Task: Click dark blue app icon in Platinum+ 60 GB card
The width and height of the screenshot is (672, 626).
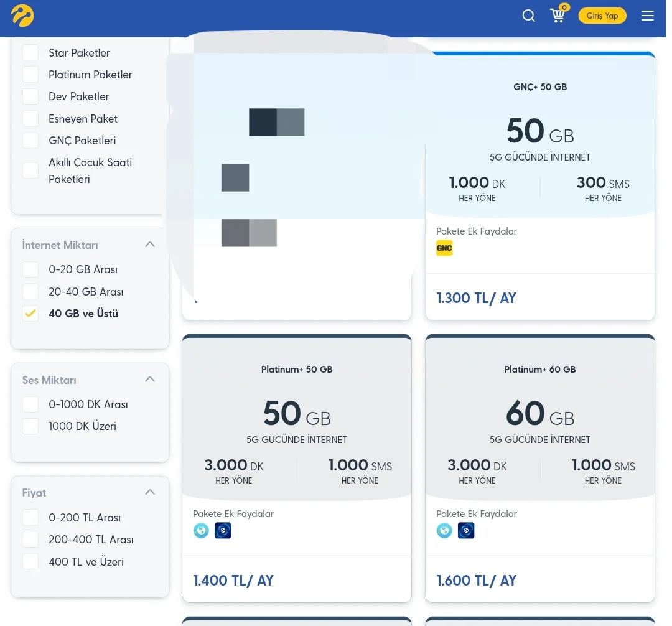Action: point(466,530)
